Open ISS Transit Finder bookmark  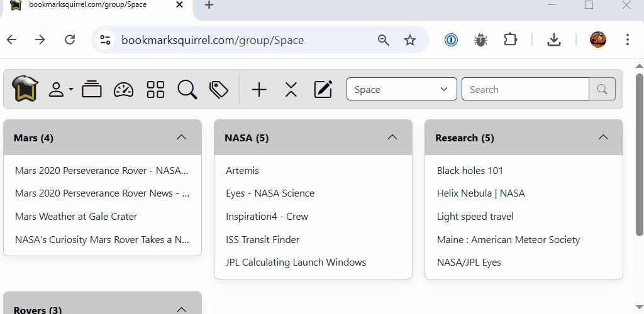(x=262, y=239)
